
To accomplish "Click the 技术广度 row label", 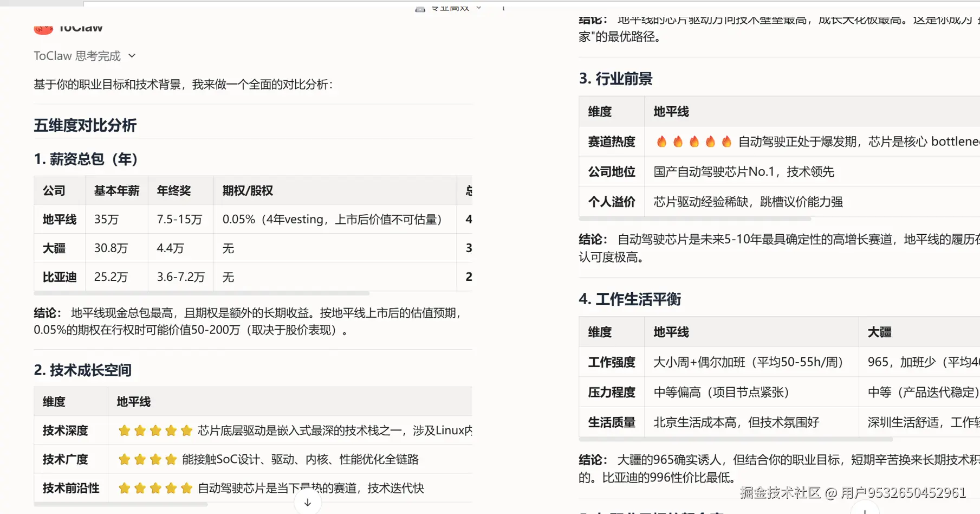I will click(x=65, y=460).
